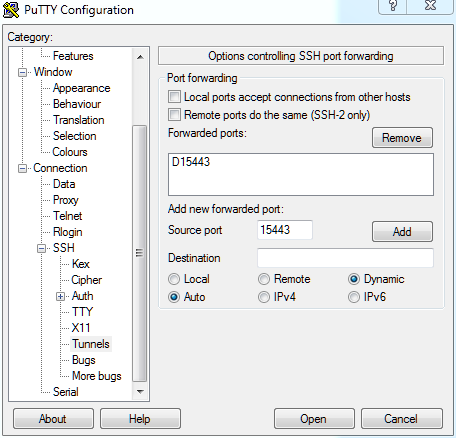Viewport: 456px width, 438px height.
Task: Select the X11 settings page
Action: click(81, 328)
